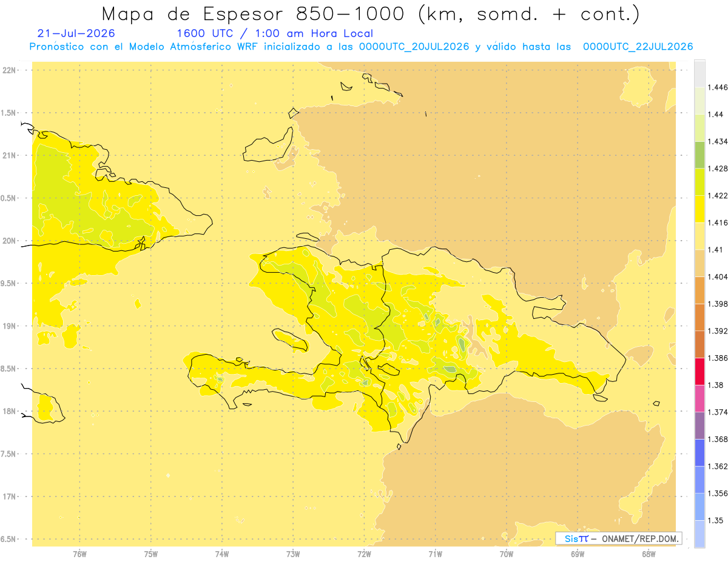Select the pale yellow legend swatch between 1.41 and 1.416
Image resolution: width=728 pixels, height=562 pixels.
pyautogui.click(x=699, y=236)
